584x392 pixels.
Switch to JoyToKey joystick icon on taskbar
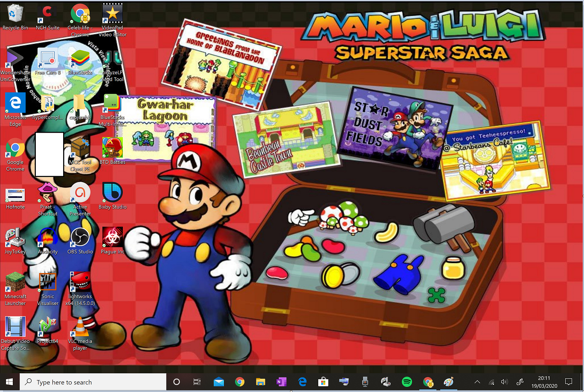pyautogui.click(x=386, y=382)
